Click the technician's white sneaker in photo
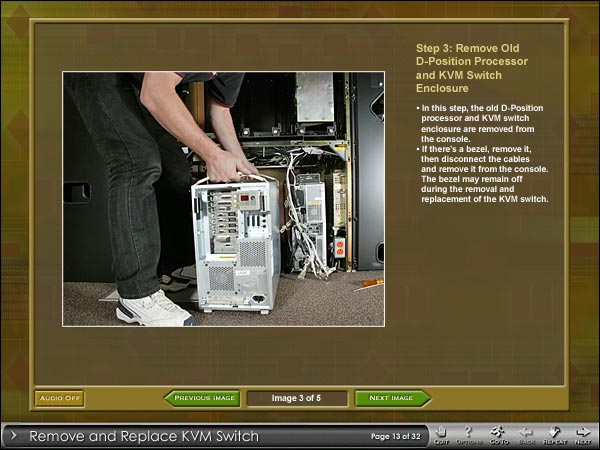The width and height of the screenshot is (600, 450). point(153,309)
